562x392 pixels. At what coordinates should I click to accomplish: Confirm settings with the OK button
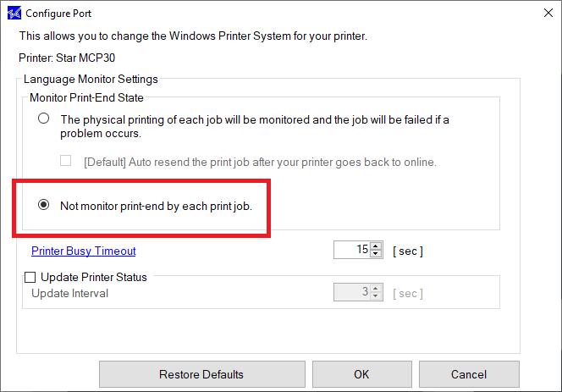(361, 374)
